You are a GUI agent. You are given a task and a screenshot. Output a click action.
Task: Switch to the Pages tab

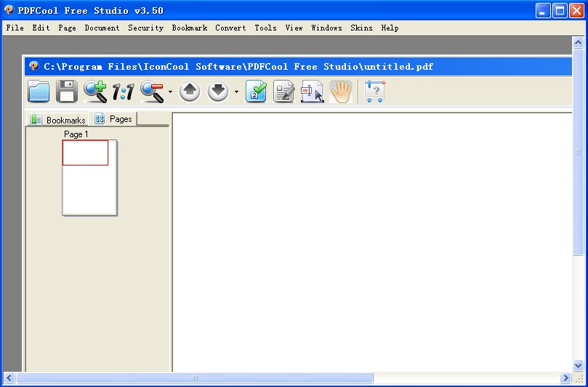[x=113, y=119]
